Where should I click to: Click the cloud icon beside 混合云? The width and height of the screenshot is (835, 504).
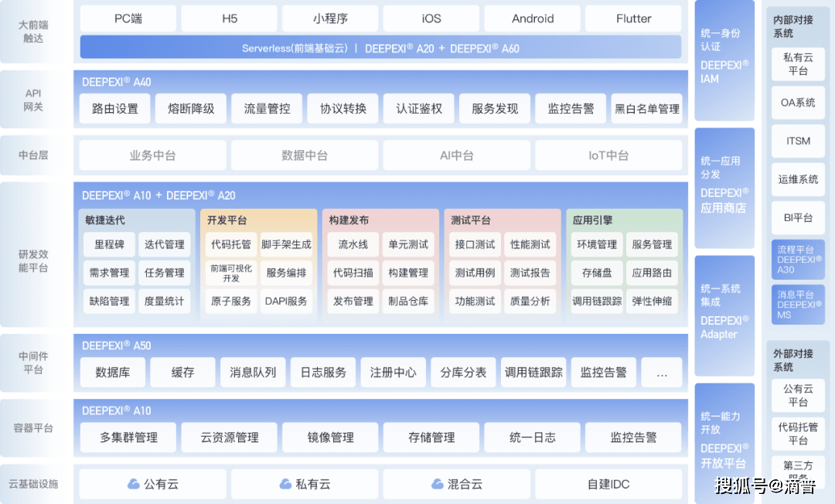pos(437,484)
